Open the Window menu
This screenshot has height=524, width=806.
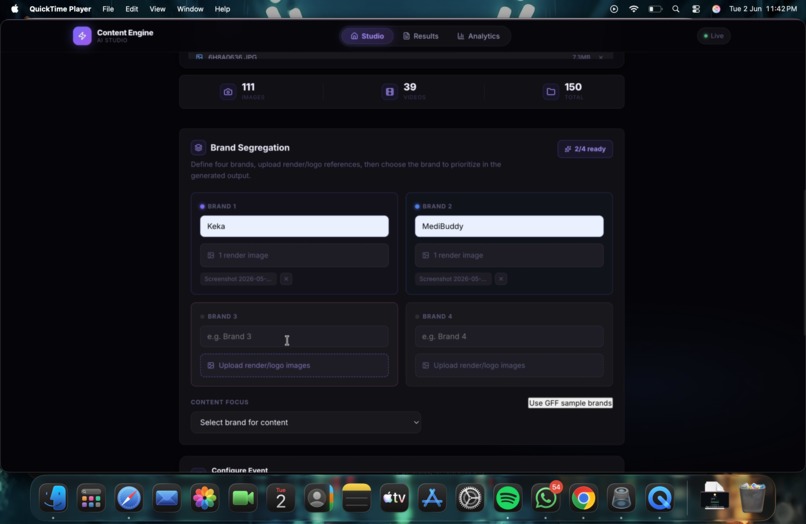190,9
